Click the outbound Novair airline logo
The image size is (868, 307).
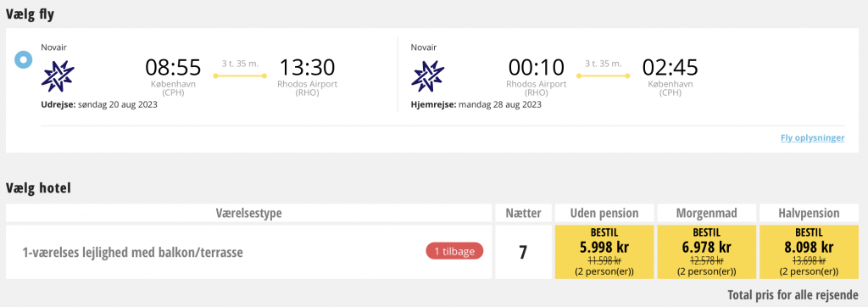[58, 76]
